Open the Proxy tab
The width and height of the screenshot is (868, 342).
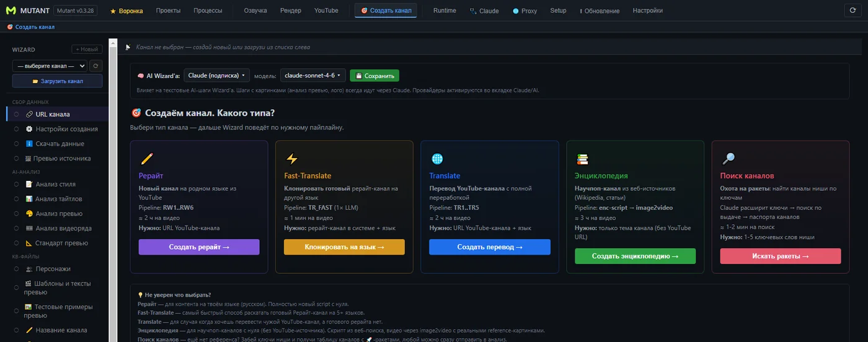pos(525,11)
